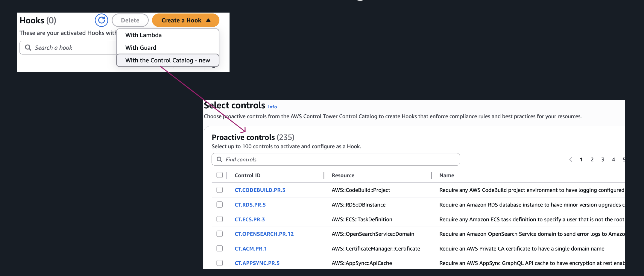Click the magnifier icon in Search a hook

(x=28, y=48)
